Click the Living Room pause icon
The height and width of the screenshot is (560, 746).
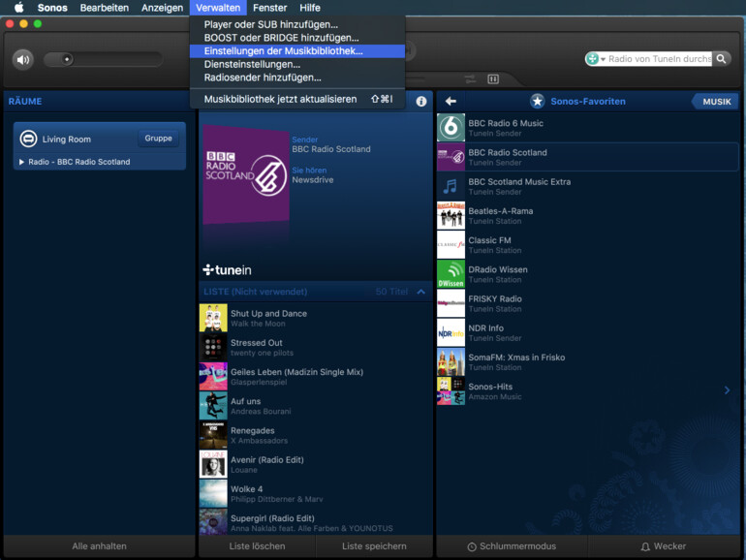[x=28, y=139]
